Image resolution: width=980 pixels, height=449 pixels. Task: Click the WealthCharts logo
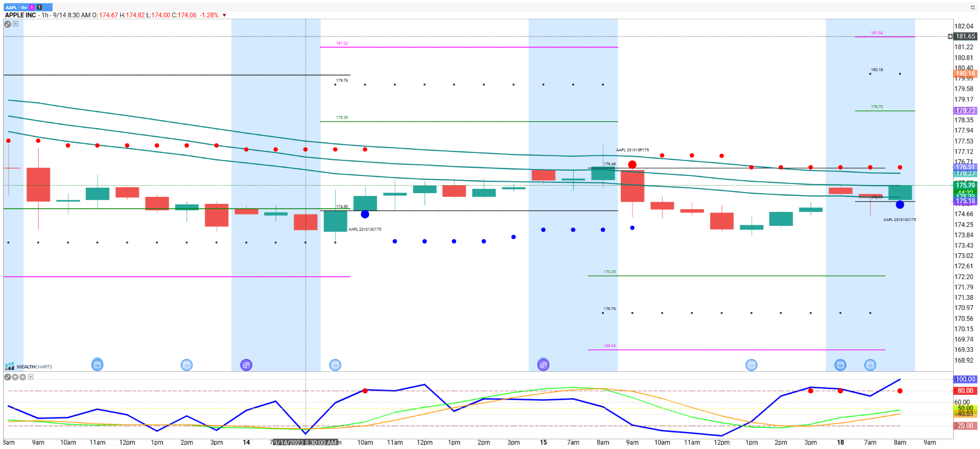[28, 366]
